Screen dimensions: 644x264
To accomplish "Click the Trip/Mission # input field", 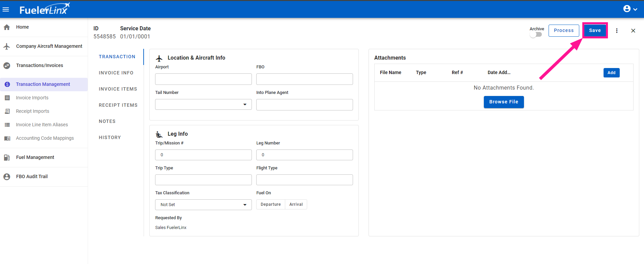I will tap(203, 155).
